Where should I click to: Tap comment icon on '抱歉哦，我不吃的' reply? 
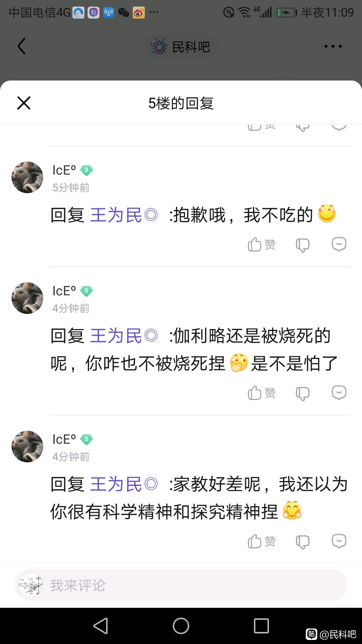click(339, 245)
